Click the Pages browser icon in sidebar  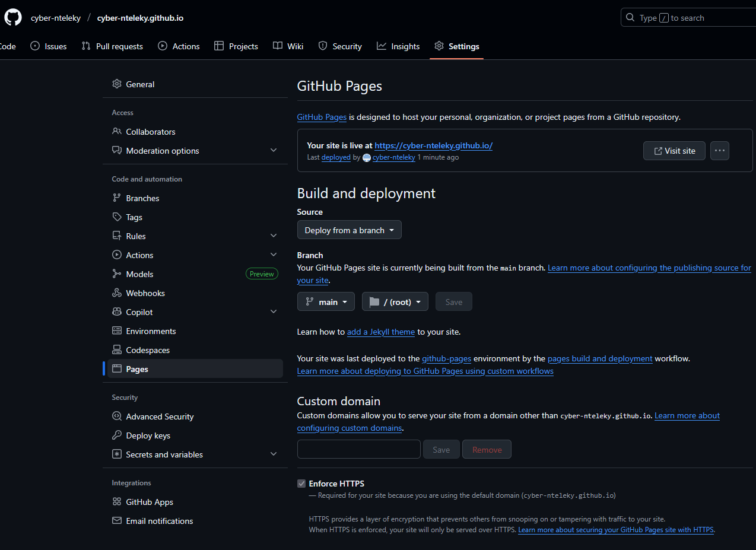coord(117,369)
